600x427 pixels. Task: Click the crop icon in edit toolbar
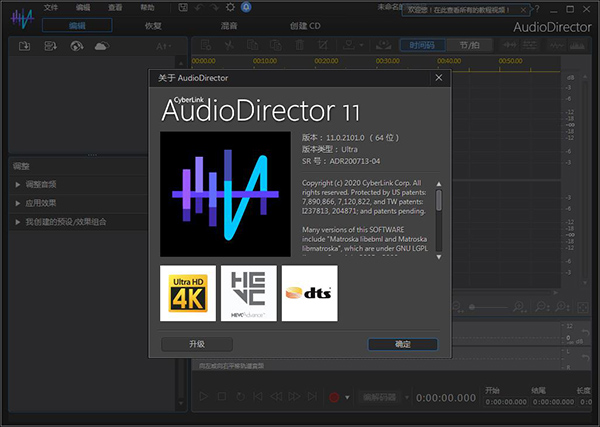(323, 45)
